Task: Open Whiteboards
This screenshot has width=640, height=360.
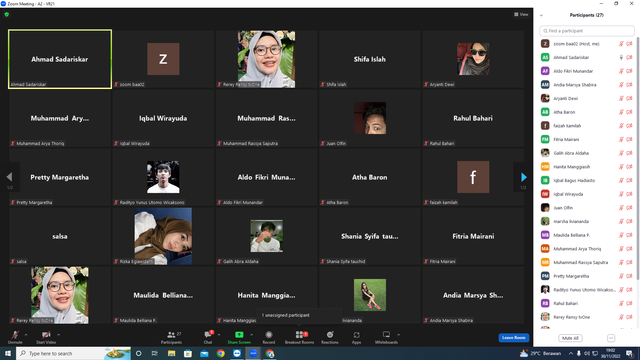Action: point(386,337)
